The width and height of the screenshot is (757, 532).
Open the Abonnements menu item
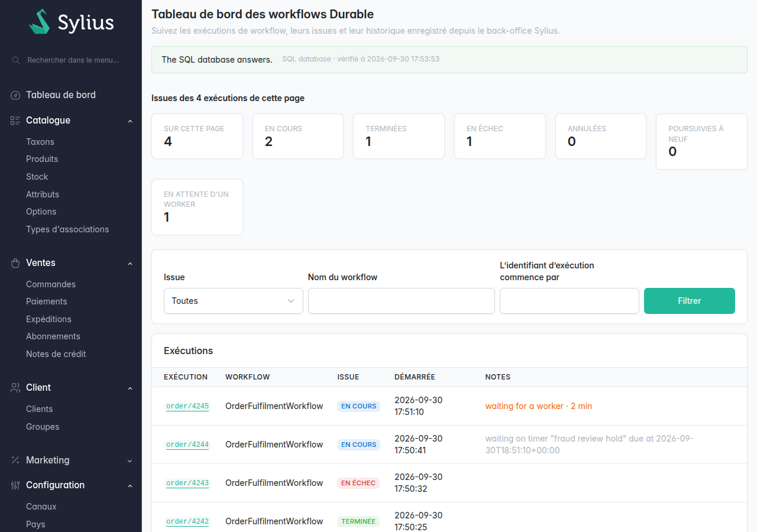pyautogui.click(x=53, y=336)
